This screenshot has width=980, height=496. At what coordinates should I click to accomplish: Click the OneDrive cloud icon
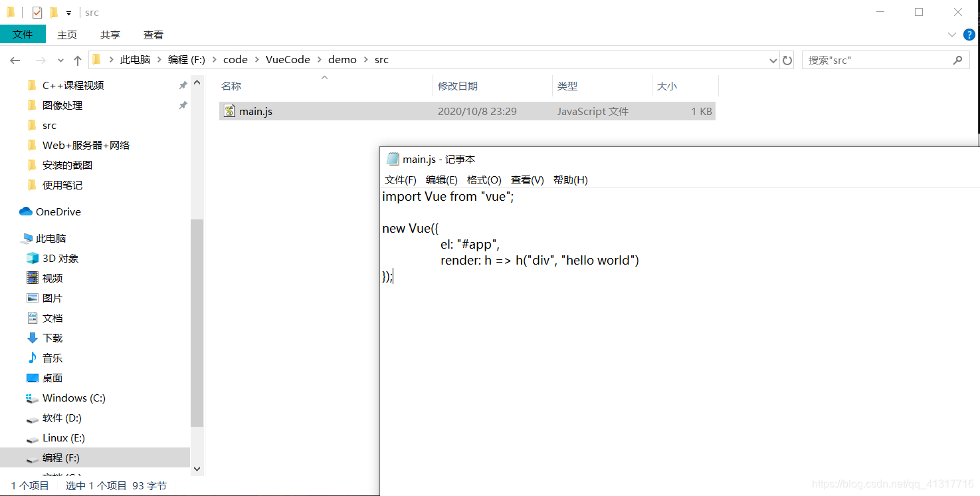[26, 211]
